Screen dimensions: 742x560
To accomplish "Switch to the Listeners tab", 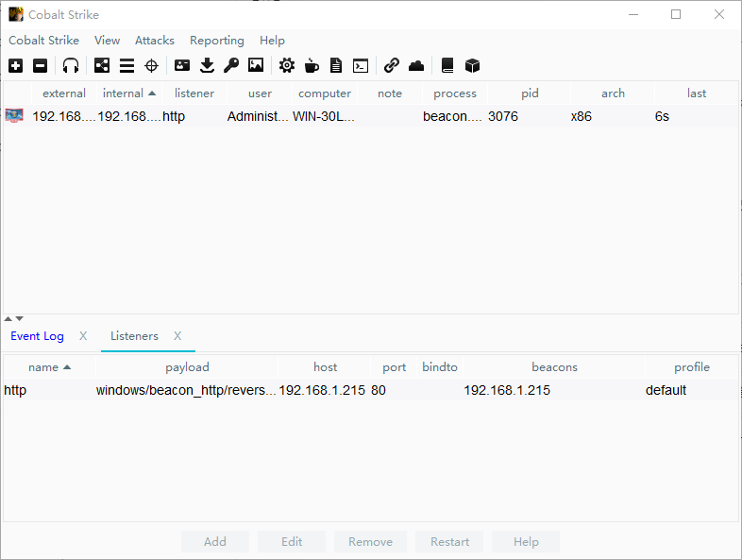I will 134,336.
